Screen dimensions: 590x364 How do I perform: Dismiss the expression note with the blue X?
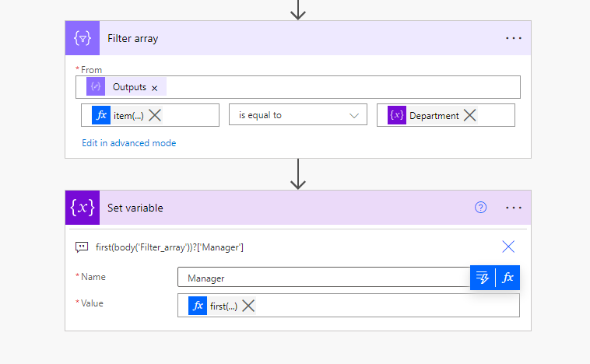pyautogui.click(x=508, y=247)
